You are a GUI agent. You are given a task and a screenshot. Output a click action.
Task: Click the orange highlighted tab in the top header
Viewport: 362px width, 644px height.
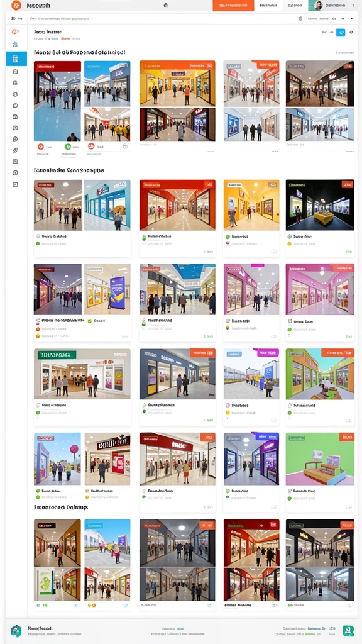234,6
